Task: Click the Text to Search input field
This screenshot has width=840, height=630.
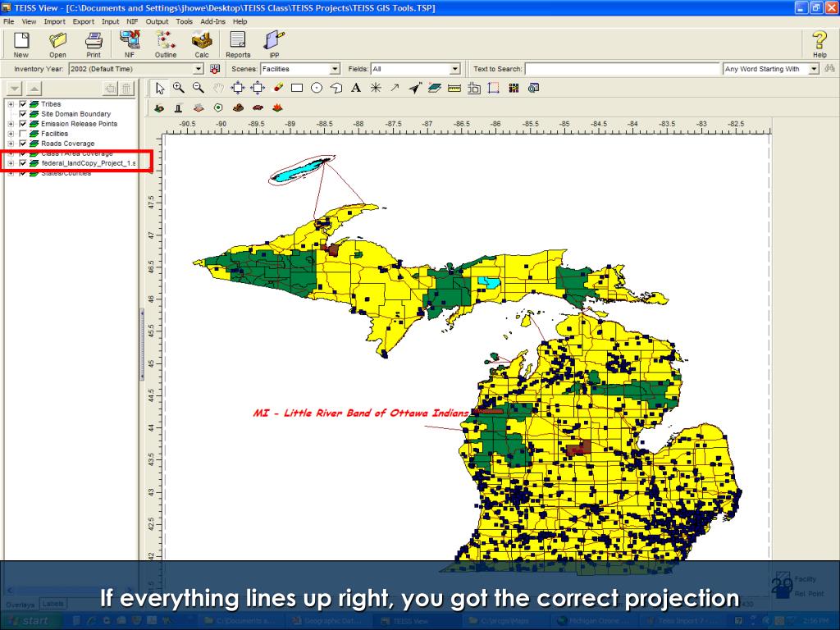Action: [622, 69]
